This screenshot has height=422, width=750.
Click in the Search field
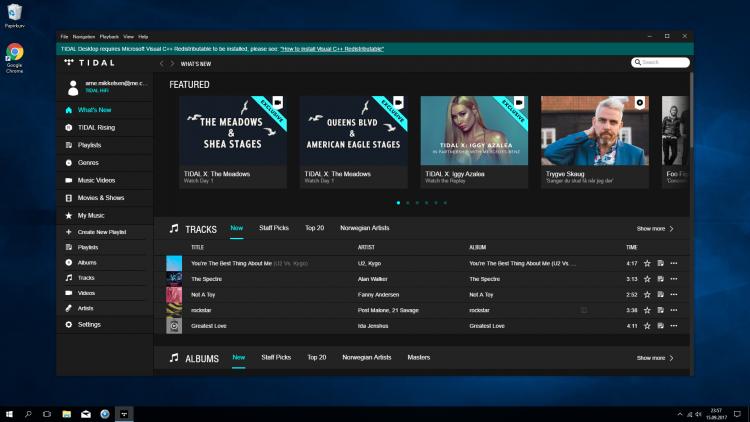coord(660,62)
